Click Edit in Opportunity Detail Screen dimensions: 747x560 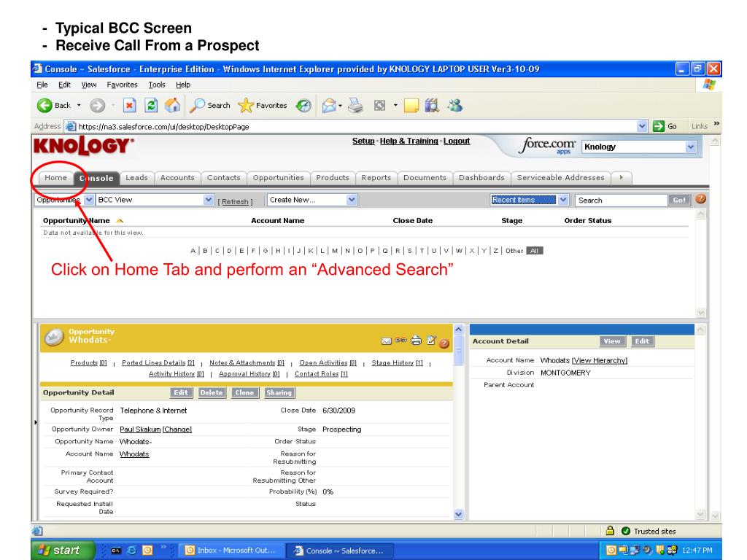pyautogui.click(x=181, y=392)
